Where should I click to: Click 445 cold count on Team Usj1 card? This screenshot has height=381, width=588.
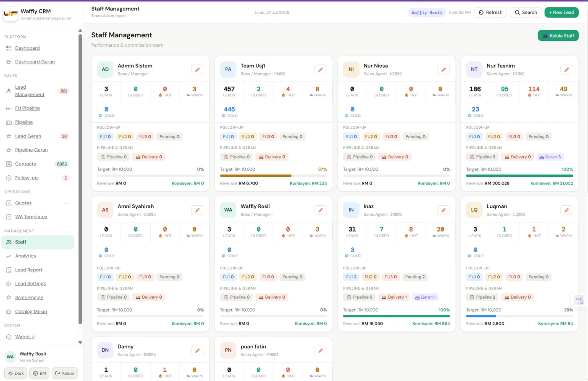[229, 109]
